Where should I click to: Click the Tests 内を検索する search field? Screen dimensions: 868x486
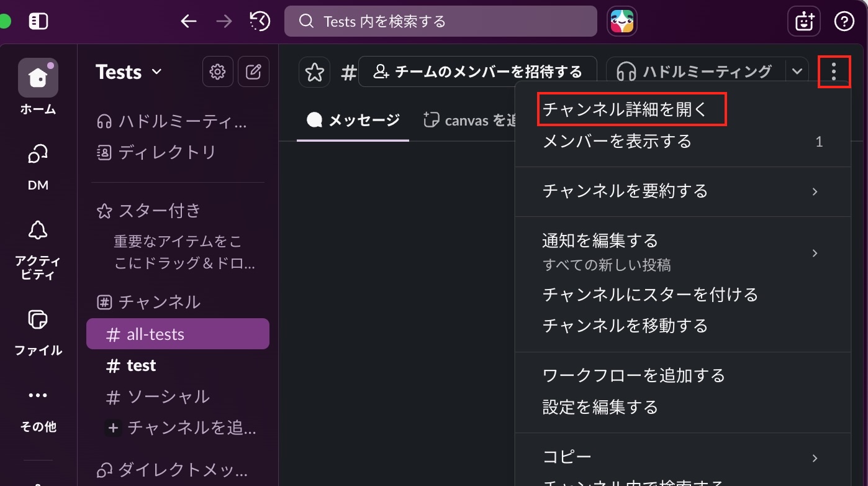(440, 22)
